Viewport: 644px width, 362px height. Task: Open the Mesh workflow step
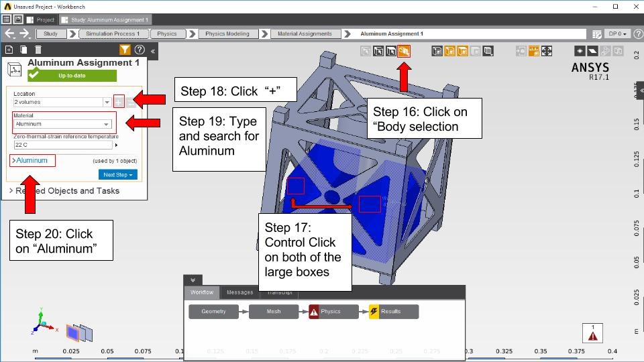(274, 312)
